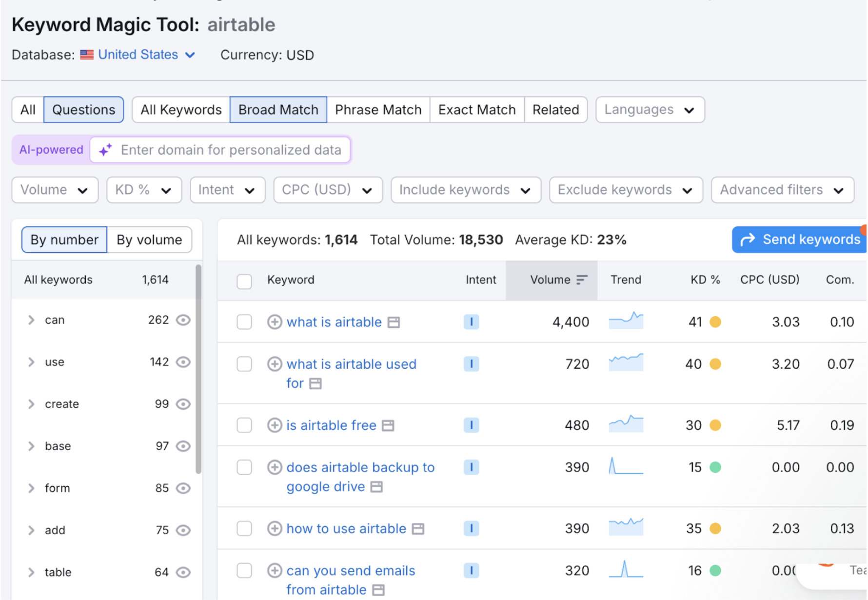Add 'what is airtable used for' with plus icon
Viewport: 868px width, 600px height.
coord(275,364)
